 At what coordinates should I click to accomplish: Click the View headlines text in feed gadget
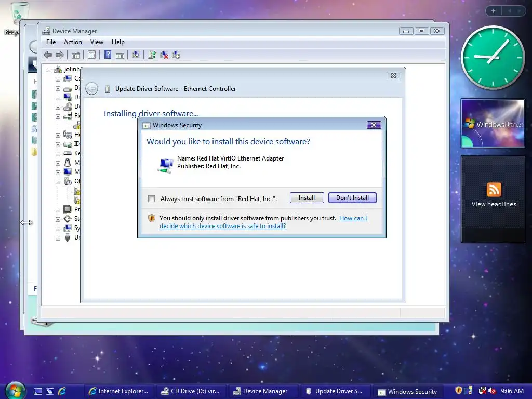(494, 204)
